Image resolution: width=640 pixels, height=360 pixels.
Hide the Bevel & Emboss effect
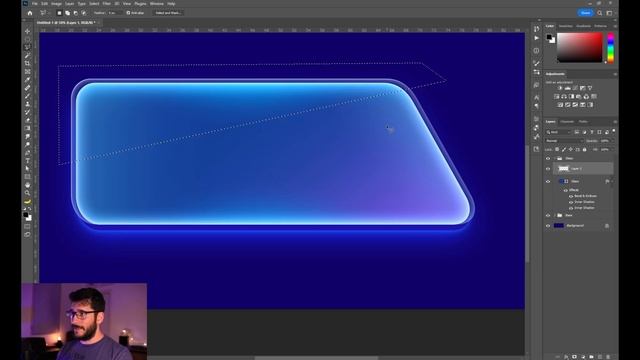coord(571,196)
